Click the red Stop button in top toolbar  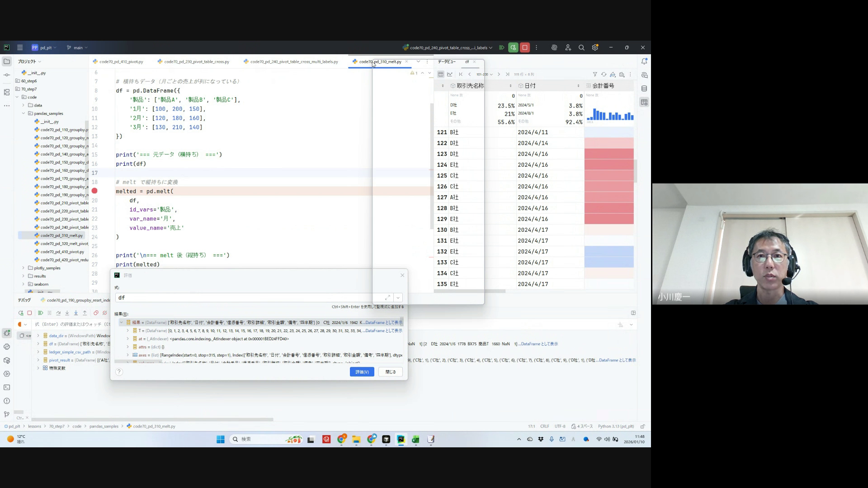524,47
